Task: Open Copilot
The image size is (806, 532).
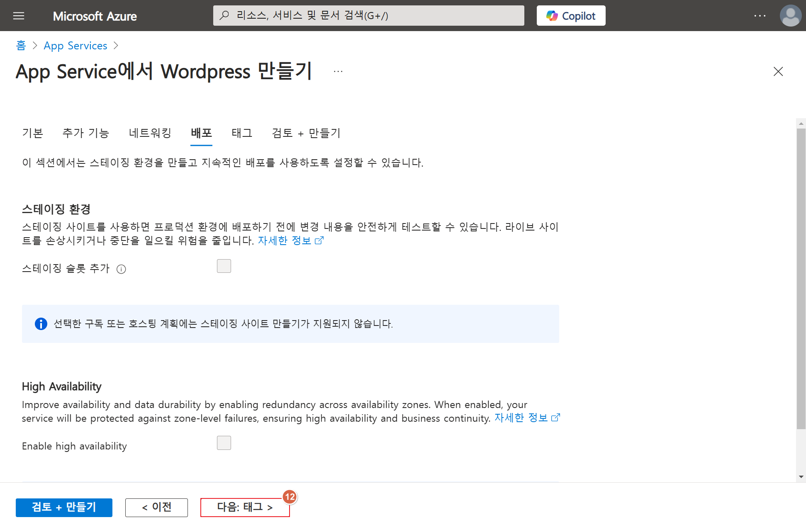Action: point(571,16)
